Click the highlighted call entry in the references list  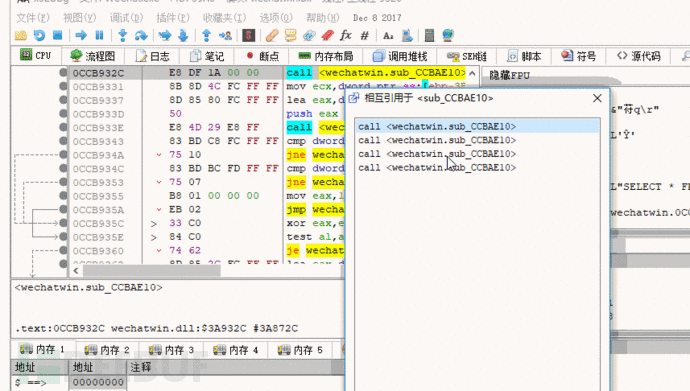tap(477, 126)
